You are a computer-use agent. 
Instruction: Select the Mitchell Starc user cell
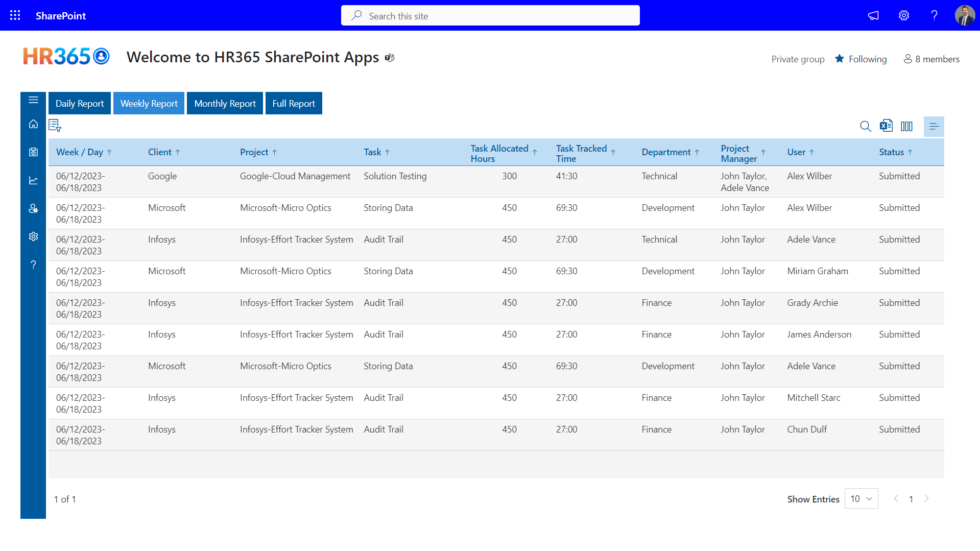coord(814,398)
